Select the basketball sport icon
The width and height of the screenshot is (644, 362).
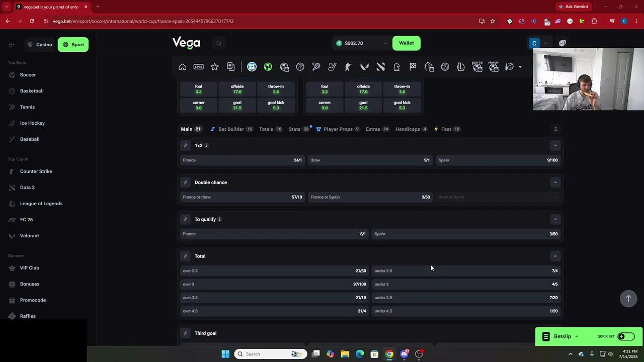300,67
